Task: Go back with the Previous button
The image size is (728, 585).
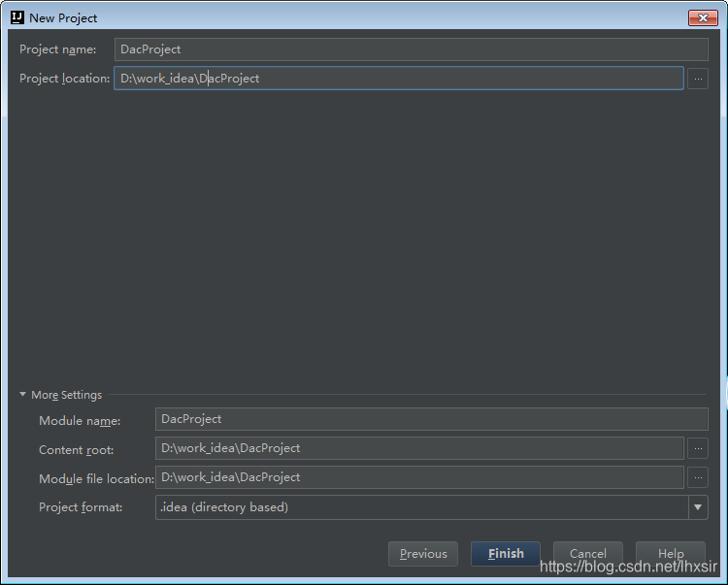Action: coord(423,553)
